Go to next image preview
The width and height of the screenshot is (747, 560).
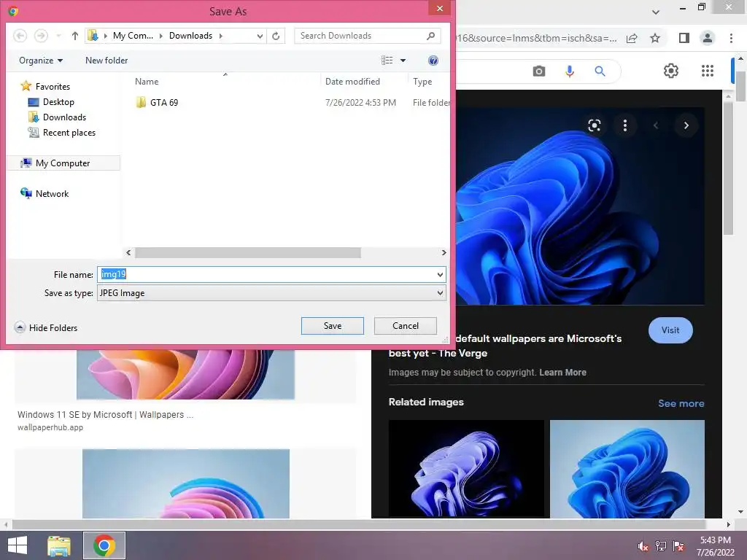click(686, 125)
